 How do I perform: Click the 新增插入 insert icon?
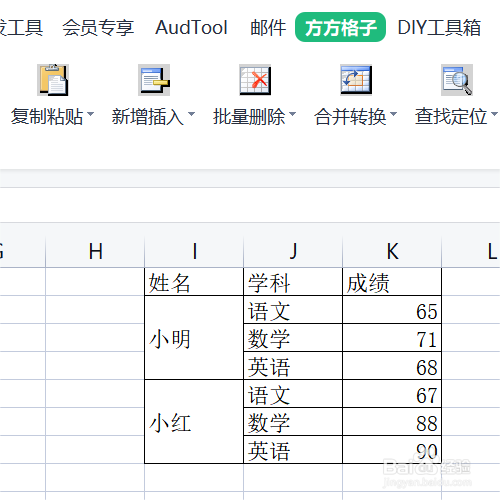[x=154, y=80]
